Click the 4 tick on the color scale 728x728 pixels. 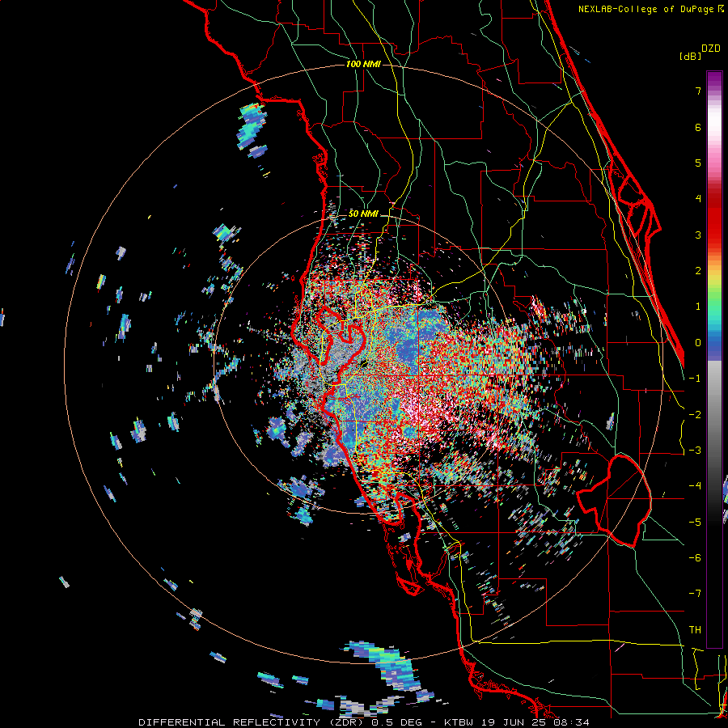coord(698,199)
